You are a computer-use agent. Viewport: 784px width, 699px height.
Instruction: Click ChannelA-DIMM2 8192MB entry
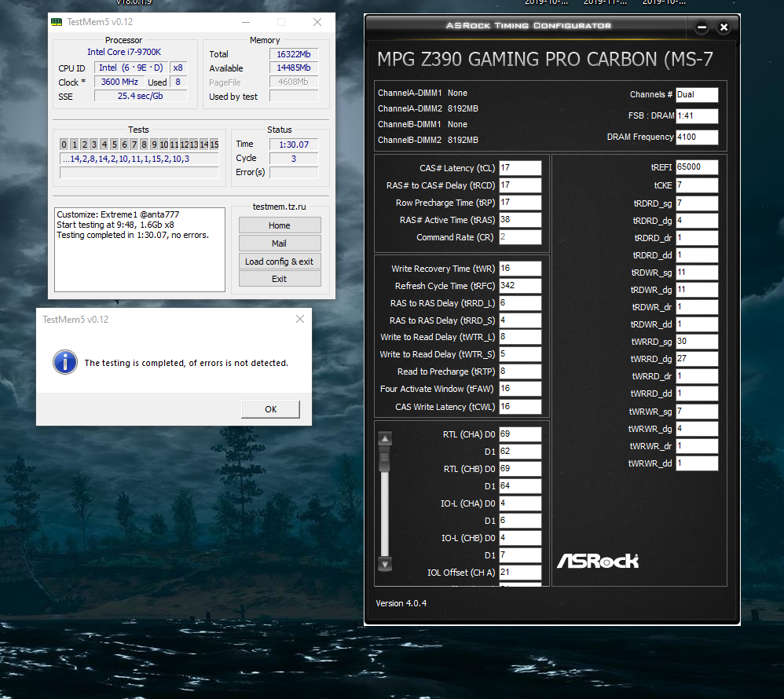click(x=428, y=108)
